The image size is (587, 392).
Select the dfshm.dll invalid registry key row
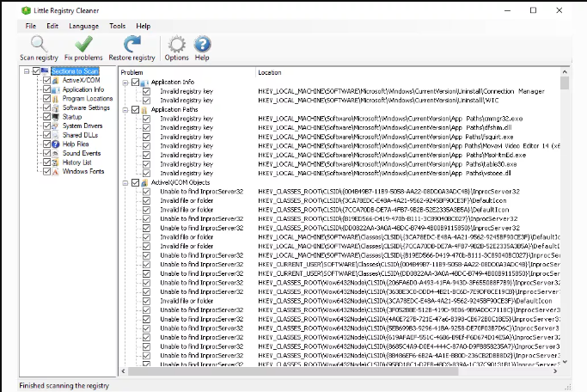[340, 128]
